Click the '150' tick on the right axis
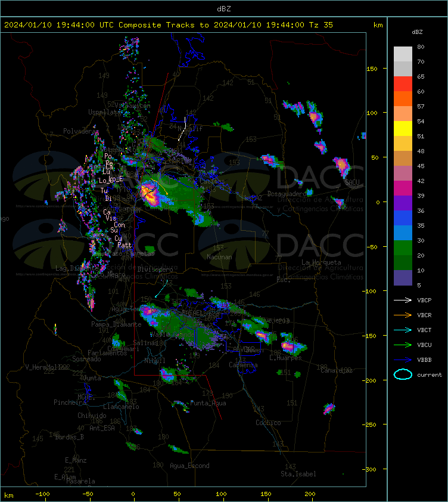This screenshot has width=448, height=502. (x=372, y=69)
